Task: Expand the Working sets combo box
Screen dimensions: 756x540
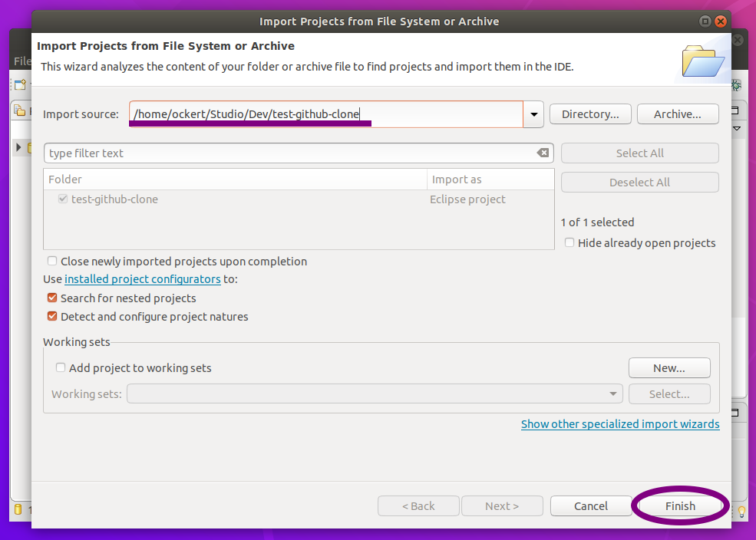Action: tap(613, 394)
